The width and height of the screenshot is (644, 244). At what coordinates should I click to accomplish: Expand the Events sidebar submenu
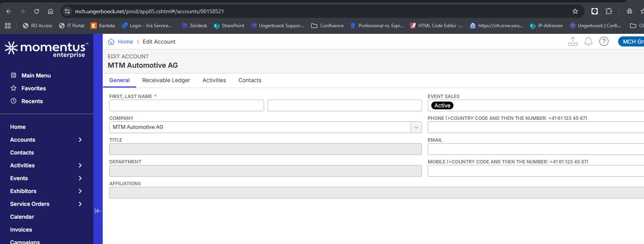click(80, 178)
